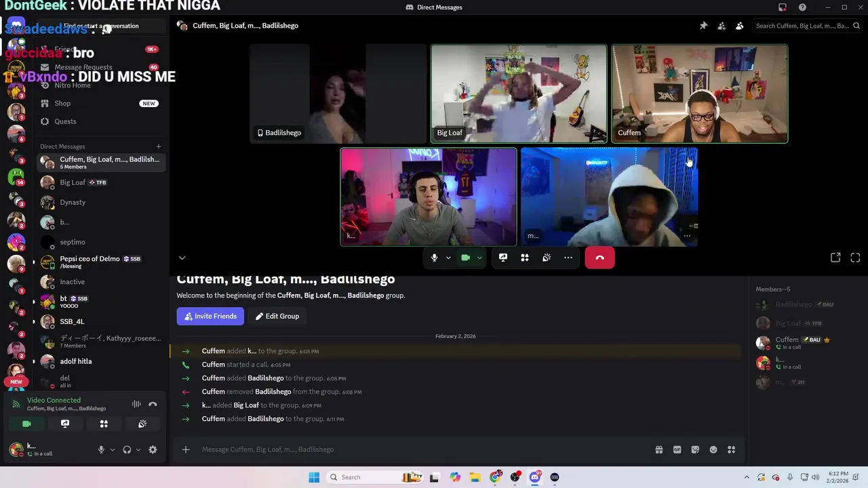Open the Quests page
Screen dimensions: 868x488
[x=99, y=121]
